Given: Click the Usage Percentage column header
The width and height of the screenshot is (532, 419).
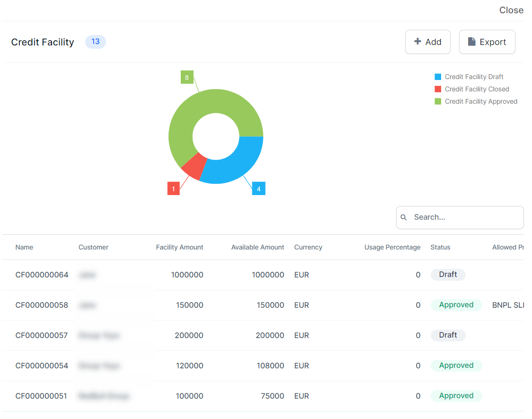Looking at the screenshot, I should (x=392, y=247).
